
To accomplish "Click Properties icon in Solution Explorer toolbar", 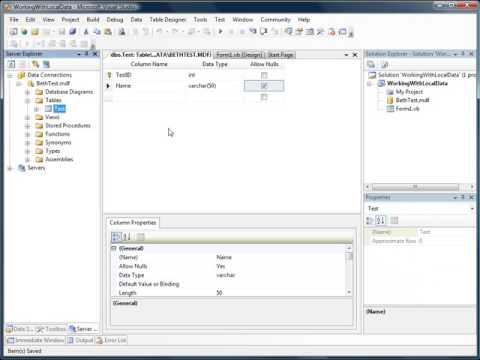I will point(371,64).
